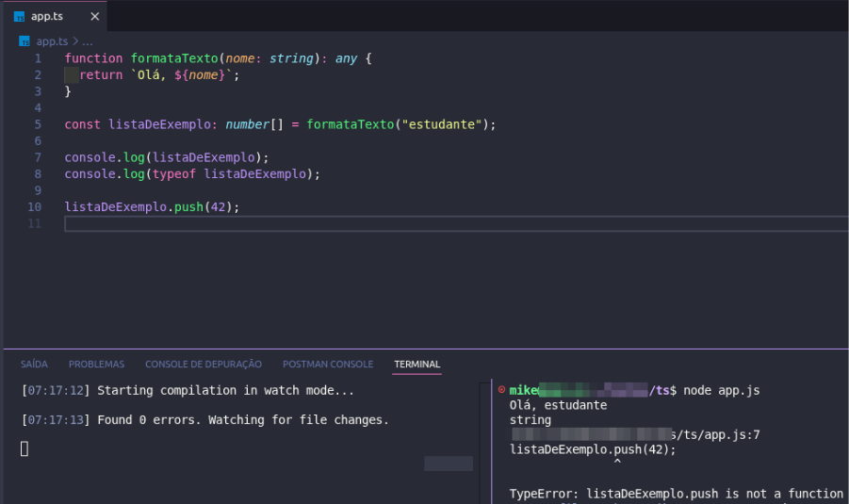Click the 'any' return type on line 1
849x504 pixels.
[x=346, y=58]
